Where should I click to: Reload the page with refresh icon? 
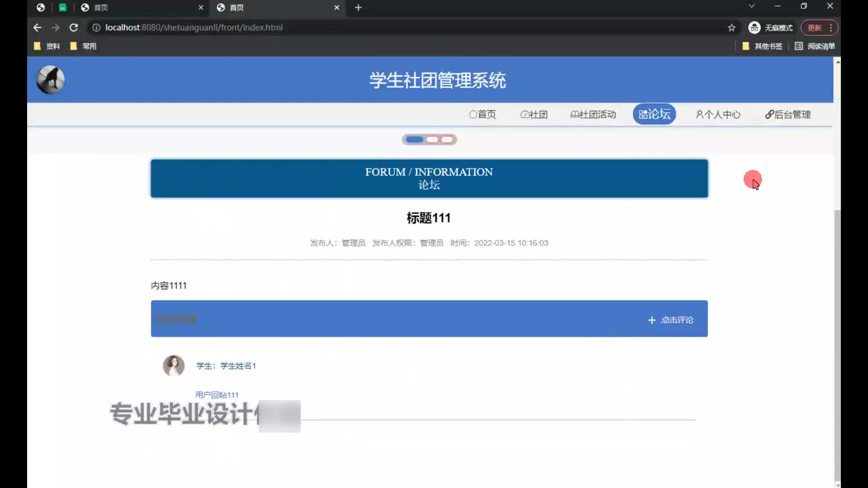pyautogui.click(x=74, y=28)
